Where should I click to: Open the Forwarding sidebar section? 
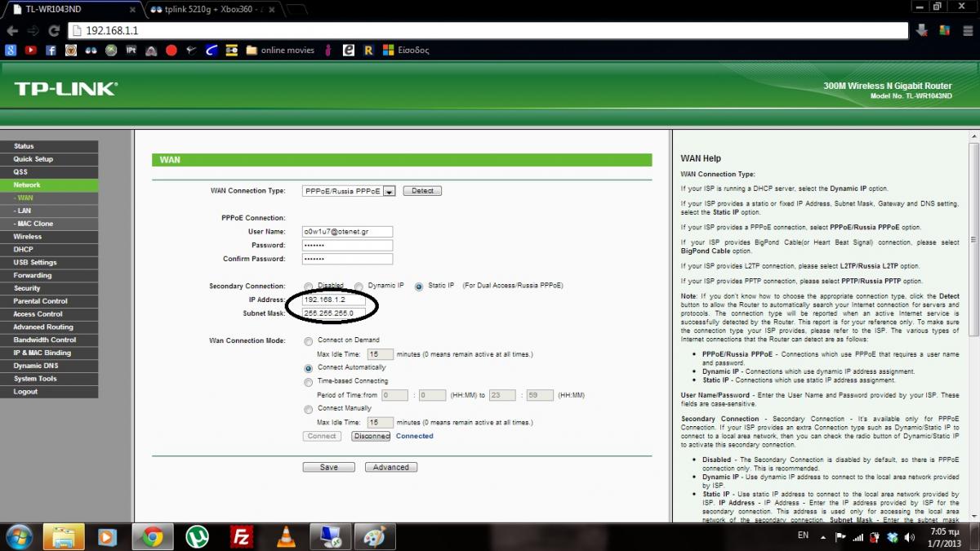pyautogui.click(x=49, y=275)
